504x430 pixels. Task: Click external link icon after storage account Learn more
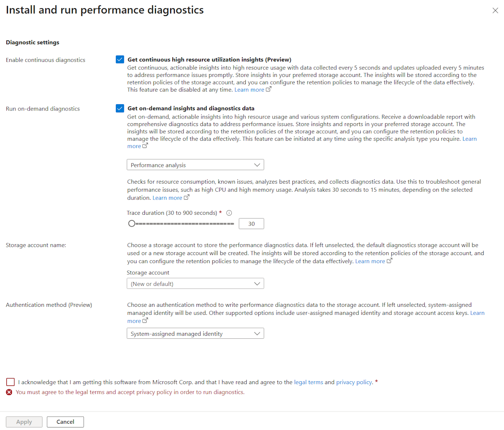(389, 261)
